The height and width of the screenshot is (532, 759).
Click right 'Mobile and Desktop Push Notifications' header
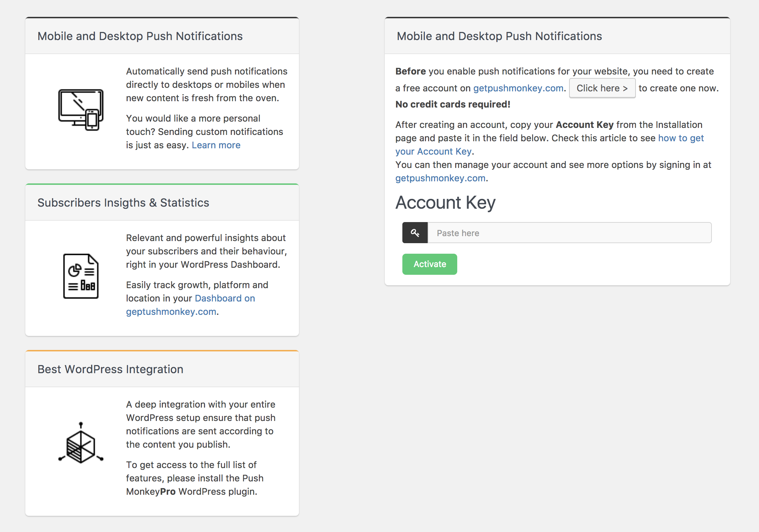point(499,36)
